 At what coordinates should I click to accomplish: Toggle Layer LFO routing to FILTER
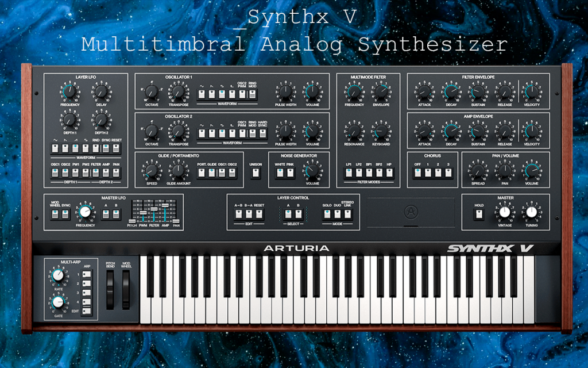(x=96, y=172)
